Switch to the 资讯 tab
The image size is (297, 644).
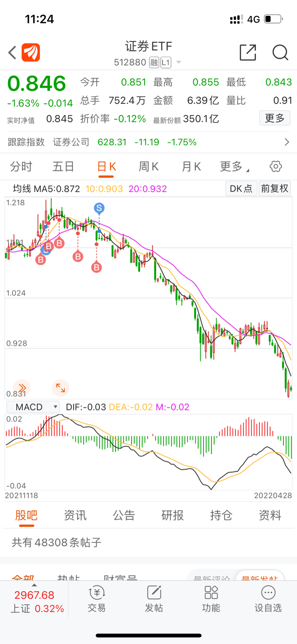click(75, 515)
